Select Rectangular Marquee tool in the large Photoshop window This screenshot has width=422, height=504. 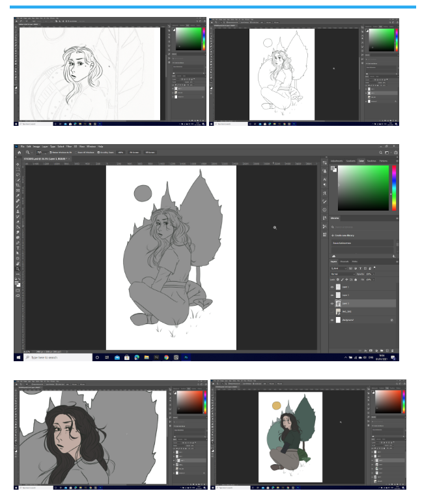click(18, 170)
